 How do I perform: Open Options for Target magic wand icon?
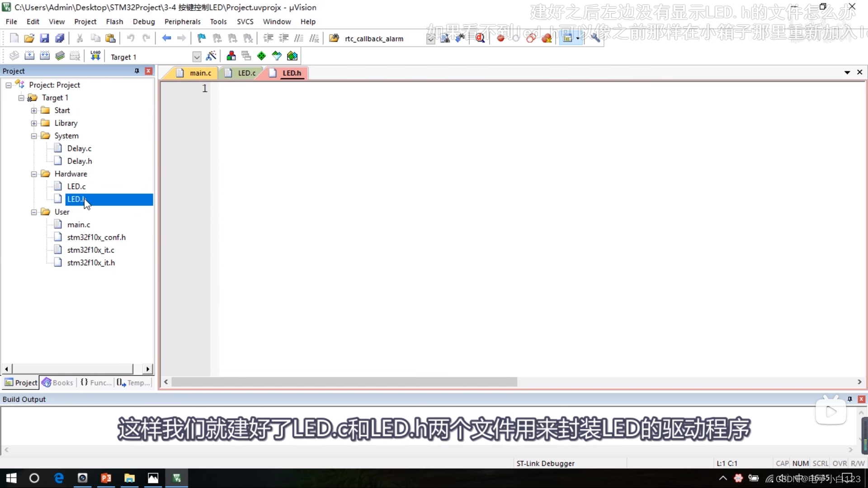pyautogui.click(x=211, y=56)
